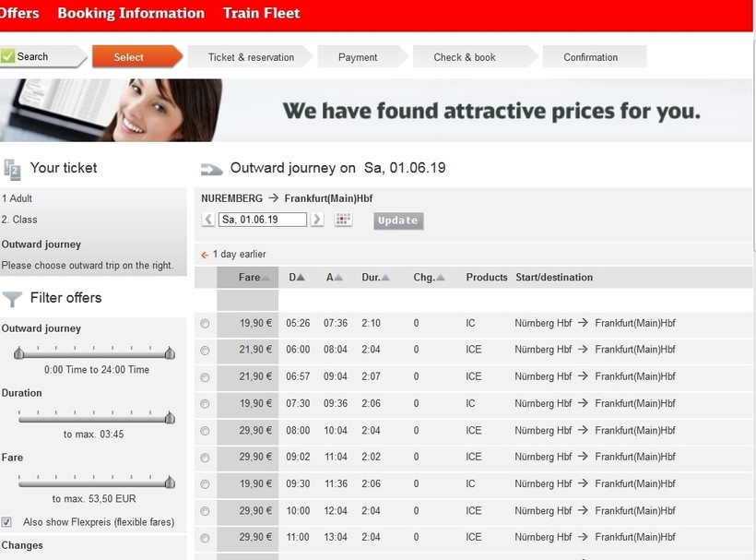Sort results by Duration column arrow

(x=385, y=278)
